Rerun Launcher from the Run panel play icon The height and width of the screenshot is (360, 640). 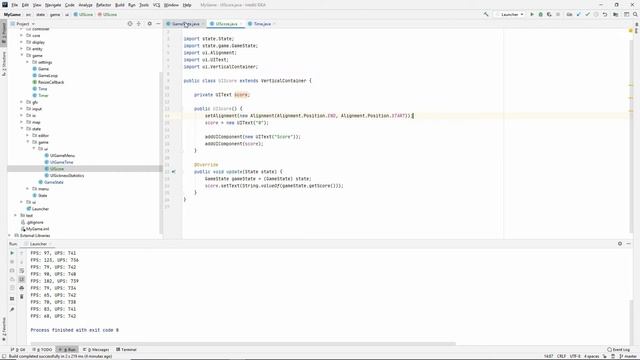coord(12,253)
